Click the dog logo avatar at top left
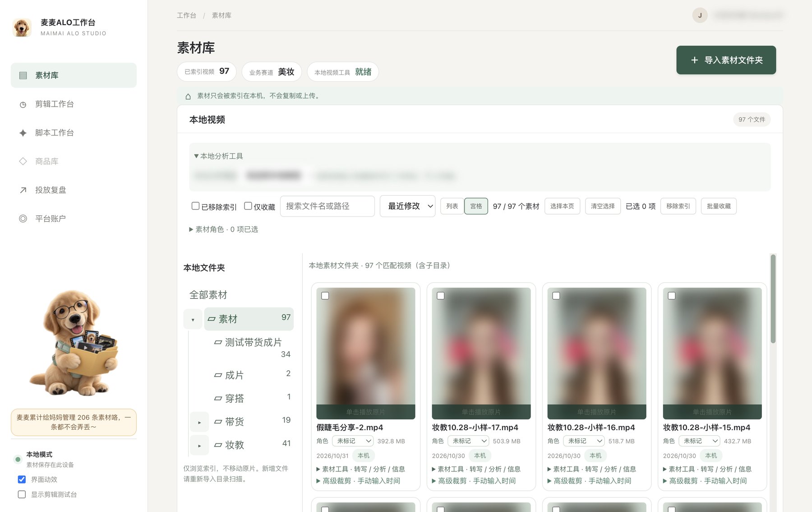The image size is (812, 512). pyautogui.click(x=22, y=28)
